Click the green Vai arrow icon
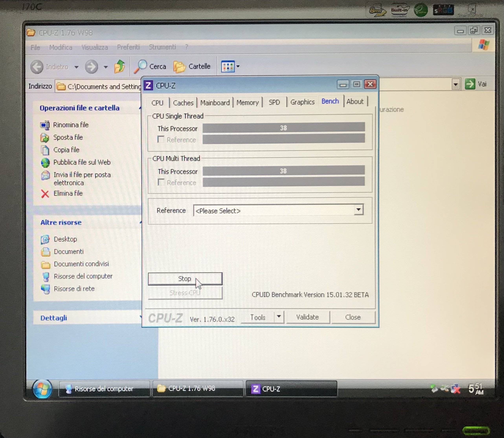This screenshot has width=504, height=438. (470, 84)
